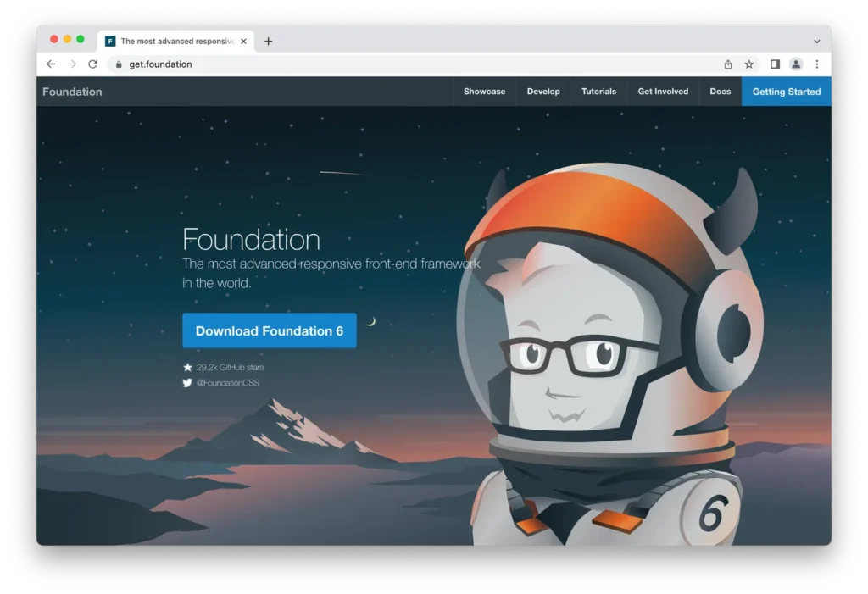Click the padlock site info icon
Image resolution: width=868 pixels, height=594 pixels.
click(118, 64)
